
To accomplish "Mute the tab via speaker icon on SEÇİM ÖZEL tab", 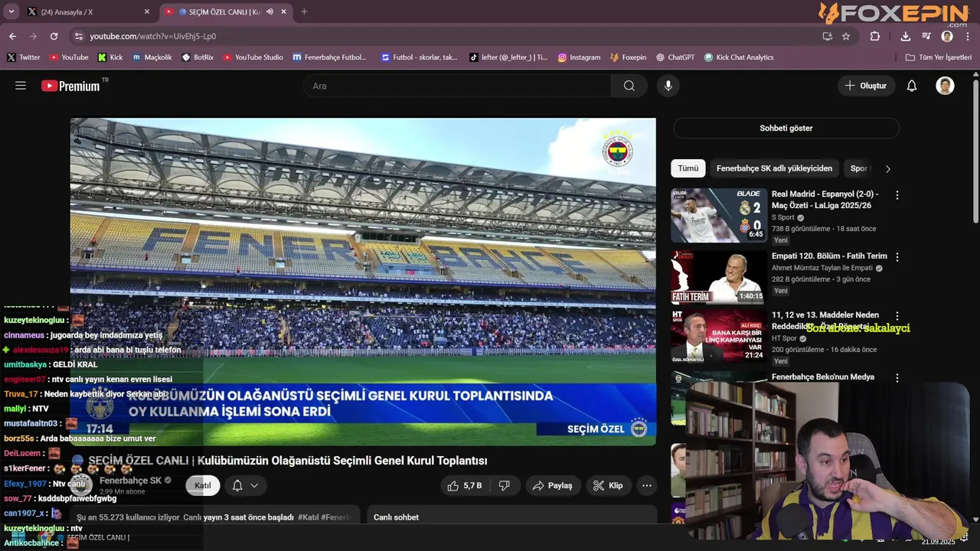I will tap(269, 11).
